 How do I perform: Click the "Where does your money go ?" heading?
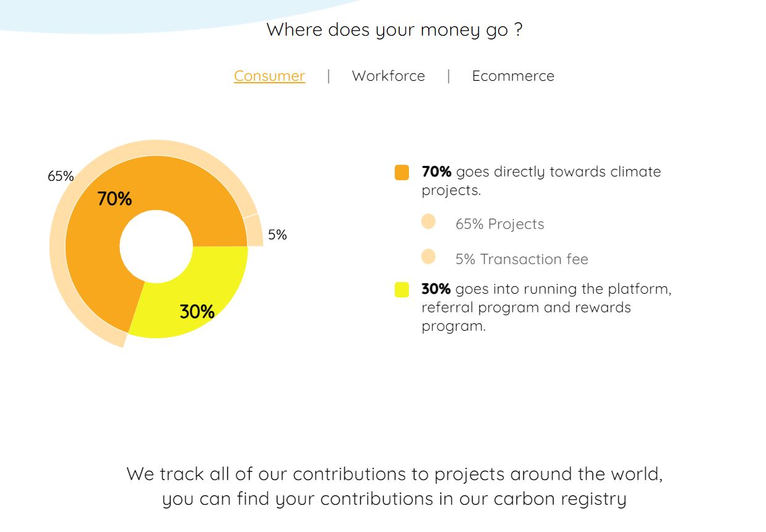coord(394,30)
